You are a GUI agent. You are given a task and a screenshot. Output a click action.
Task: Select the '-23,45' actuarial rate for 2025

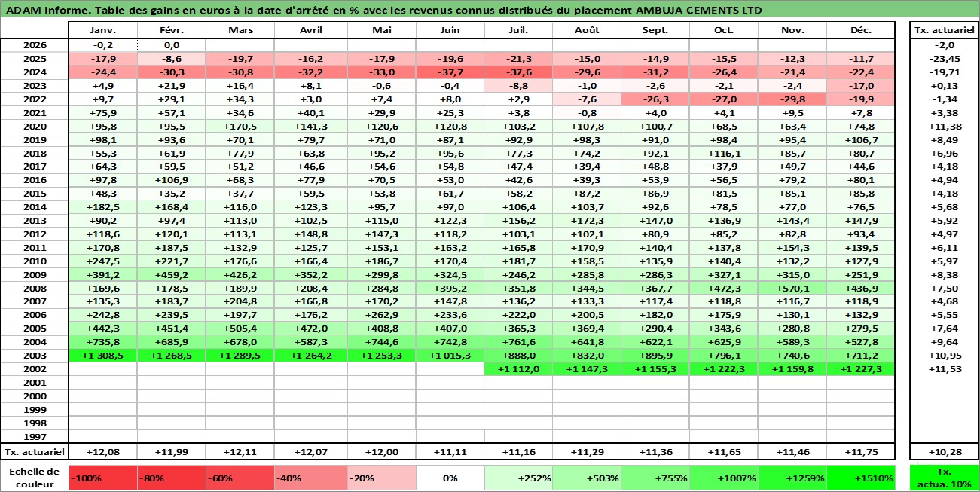click(945, 59)
